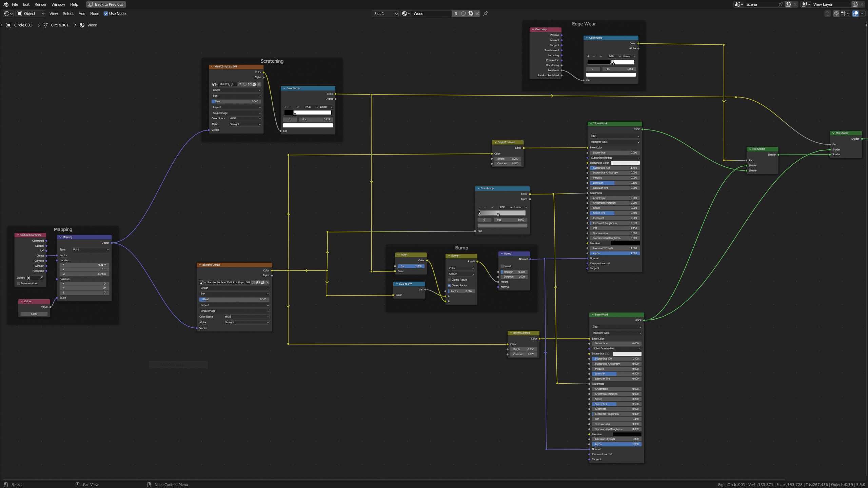Toggle From Instancer checkbox

(18, 284)
